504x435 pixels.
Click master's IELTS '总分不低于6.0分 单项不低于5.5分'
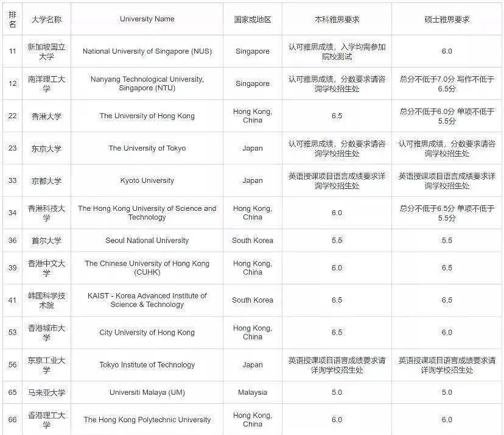point(446,116)
